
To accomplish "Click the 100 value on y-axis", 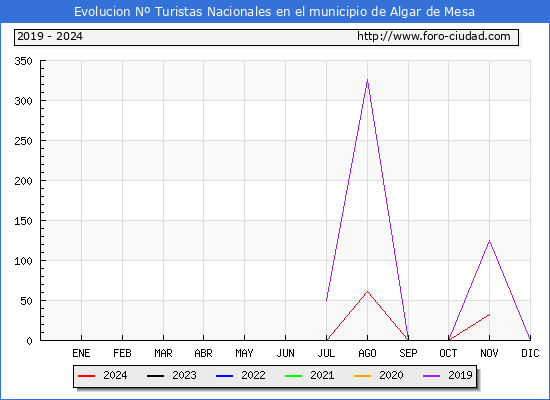I will [23, 261].
